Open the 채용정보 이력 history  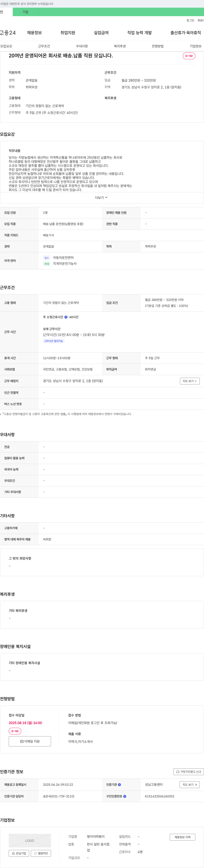coord(183,837)
